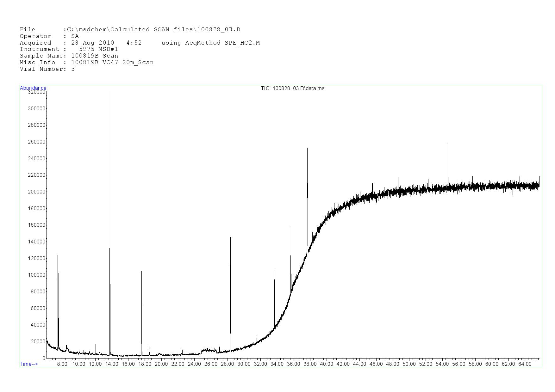
Task: Click the 40.00 tick label on time axis
Action: coord(327,364)
